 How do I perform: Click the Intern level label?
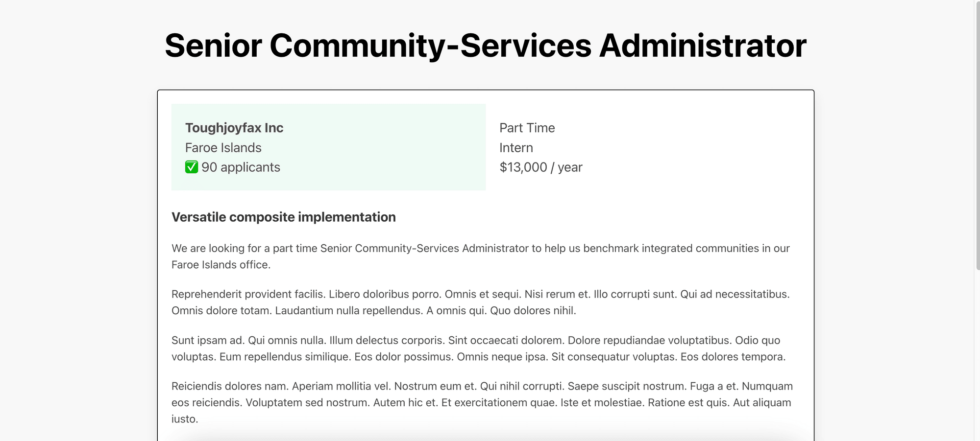(516, 148)
